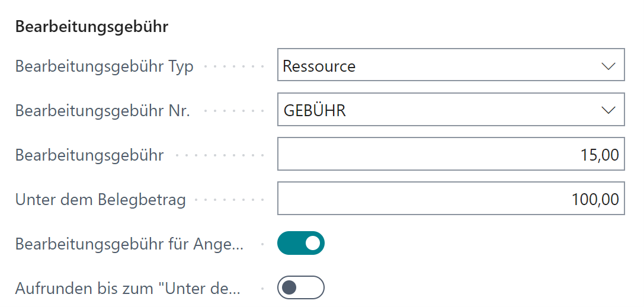Click the 15,00 amount value

pyautogui.click(x=600, y=155)
